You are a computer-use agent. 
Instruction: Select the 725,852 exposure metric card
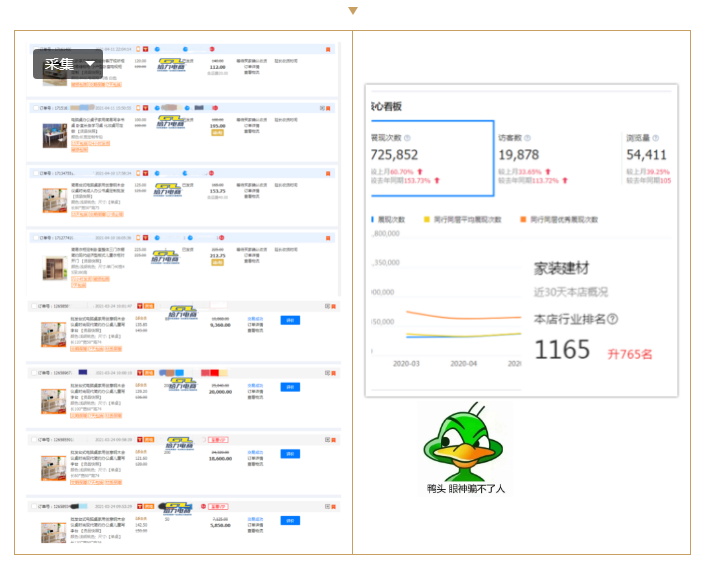(x=430, y=160)
